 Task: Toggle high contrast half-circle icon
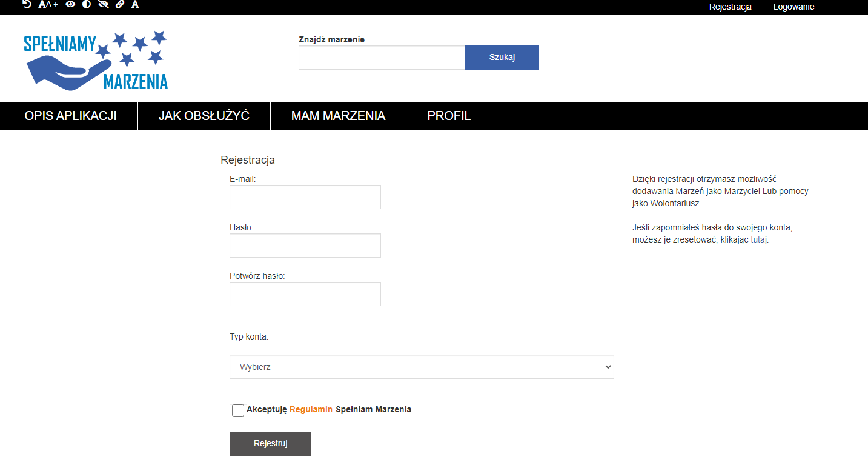(87, 5)
